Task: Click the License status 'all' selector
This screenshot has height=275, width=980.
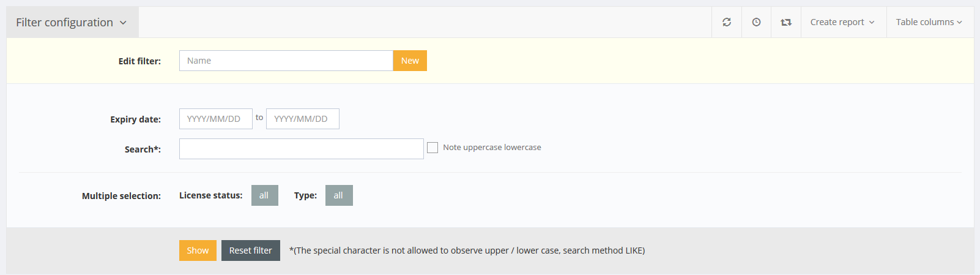Action: pyautogui.click(x=264, y=195)
